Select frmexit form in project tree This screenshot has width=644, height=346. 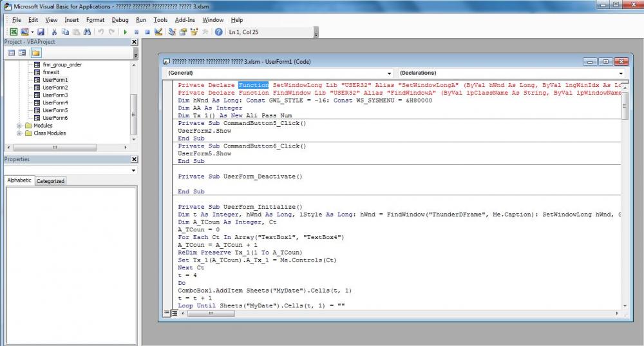pos(51,72)
